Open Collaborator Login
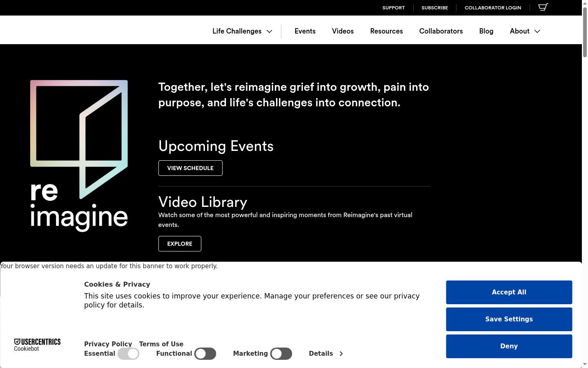Screen dimensions: 588x368 (x=493, y=8)
